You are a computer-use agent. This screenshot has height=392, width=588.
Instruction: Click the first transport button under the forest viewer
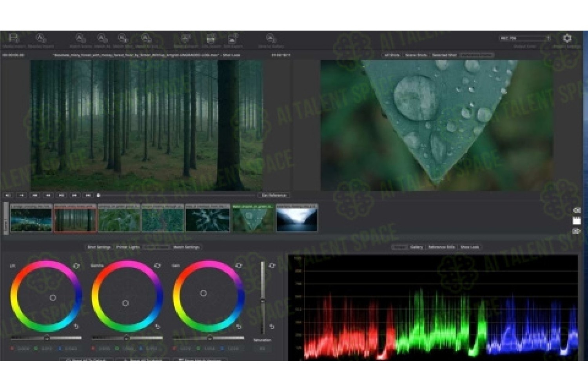8,195
